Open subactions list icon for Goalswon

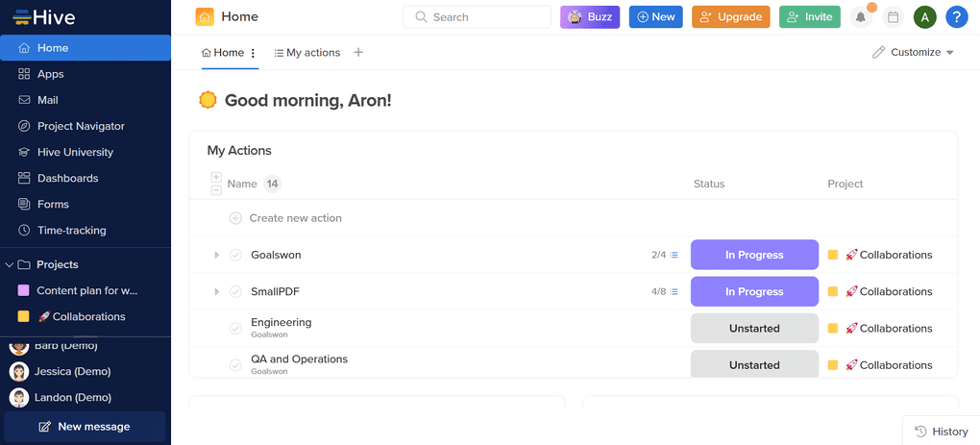click(x=674, y=256)
